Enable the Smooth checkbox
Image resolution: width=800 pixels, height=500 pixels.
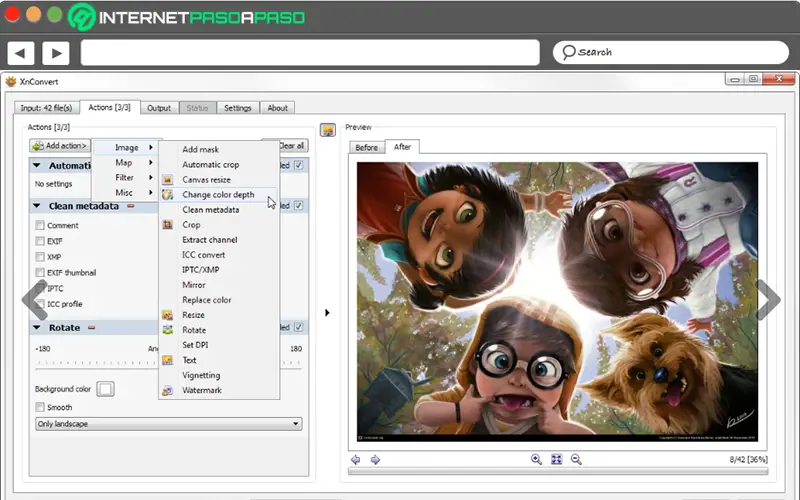(40, 407)
